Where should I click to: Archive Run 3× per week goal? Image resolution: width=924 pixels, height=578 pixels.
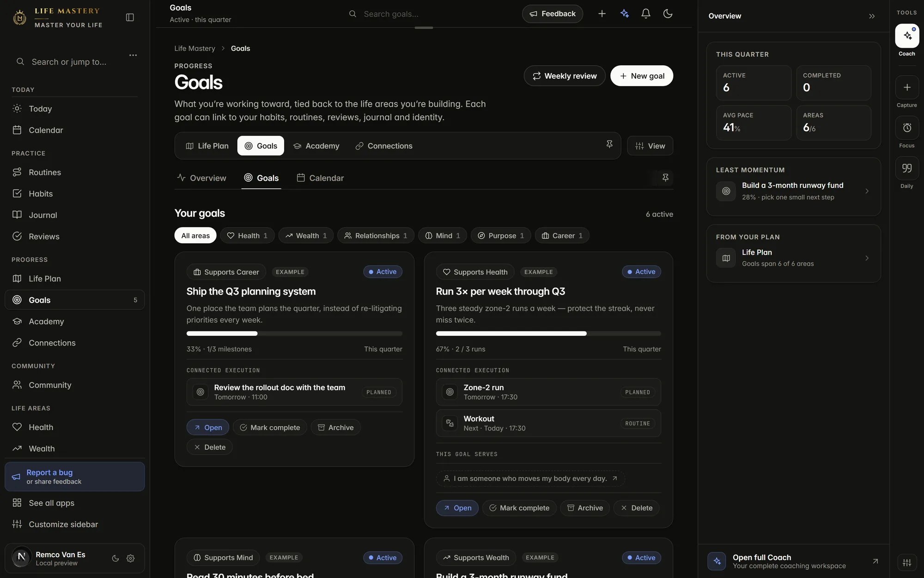[585, 508]
